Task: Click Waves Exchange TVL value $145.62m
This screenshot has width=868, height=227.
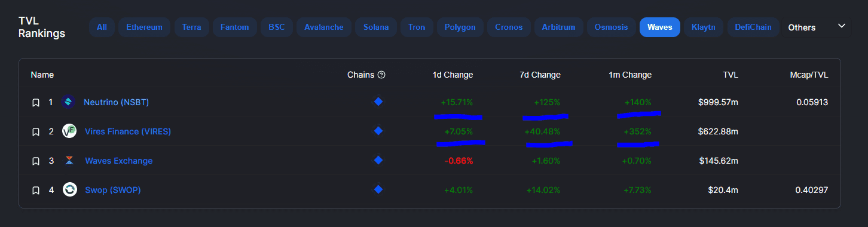Action: 718,161
